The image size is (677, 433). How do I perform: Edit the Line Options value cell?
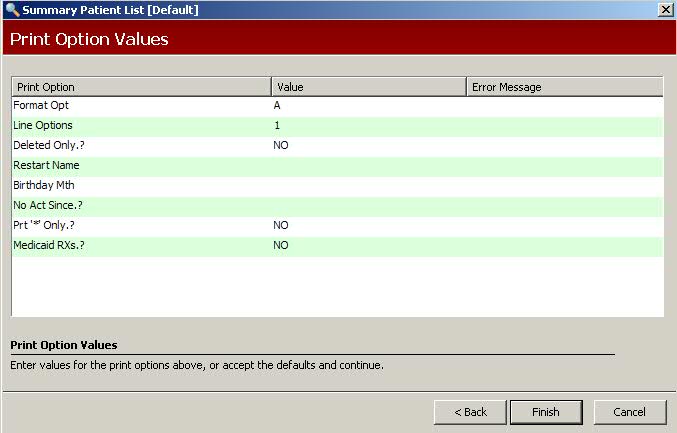pos(368,125)
